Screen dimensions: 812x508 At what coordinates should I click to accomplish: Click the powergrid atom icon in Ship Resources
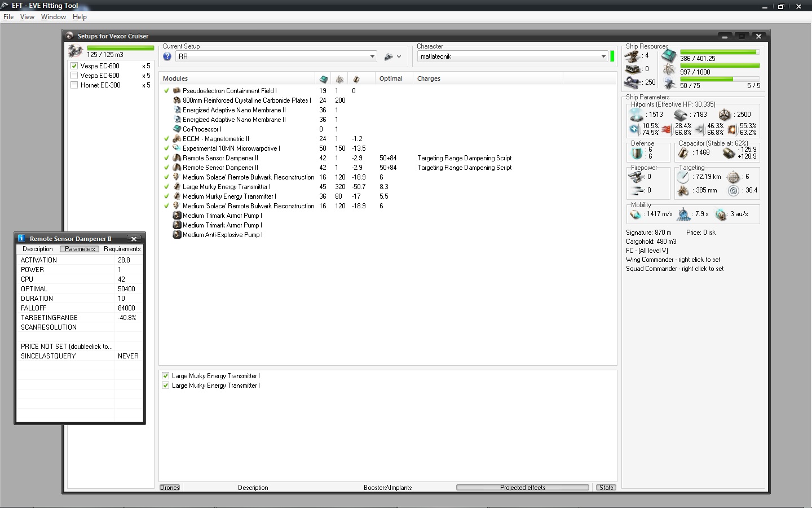pos(669,69)
